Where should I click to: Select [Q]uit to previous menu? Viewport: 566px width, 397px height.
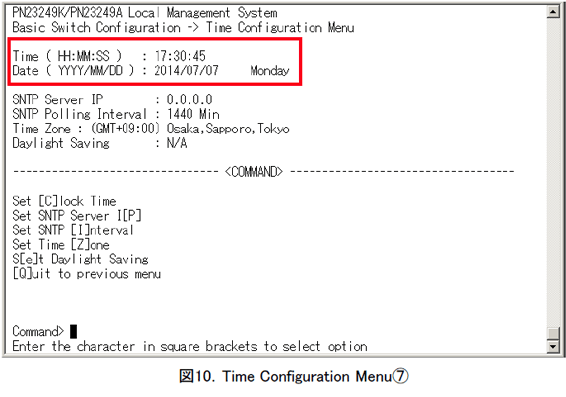(x=87, y=274)
